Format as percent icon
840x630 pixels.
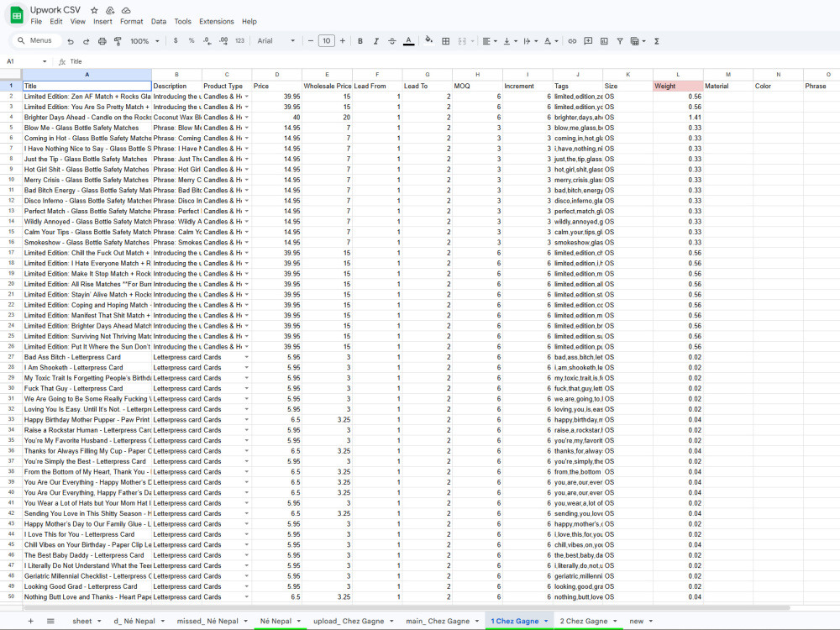coord(192,40)
